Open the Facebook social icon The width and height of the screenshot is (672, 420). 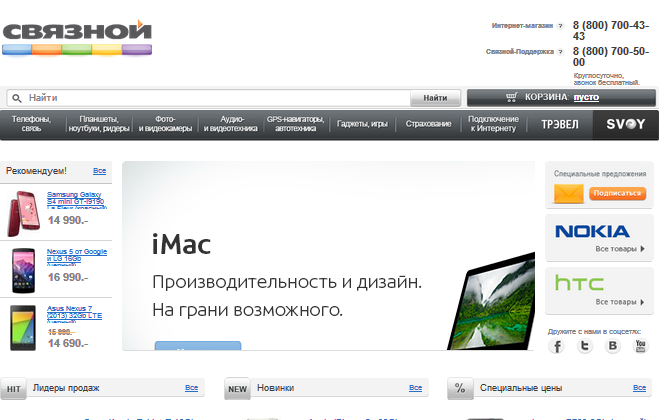tap(557, 346)
